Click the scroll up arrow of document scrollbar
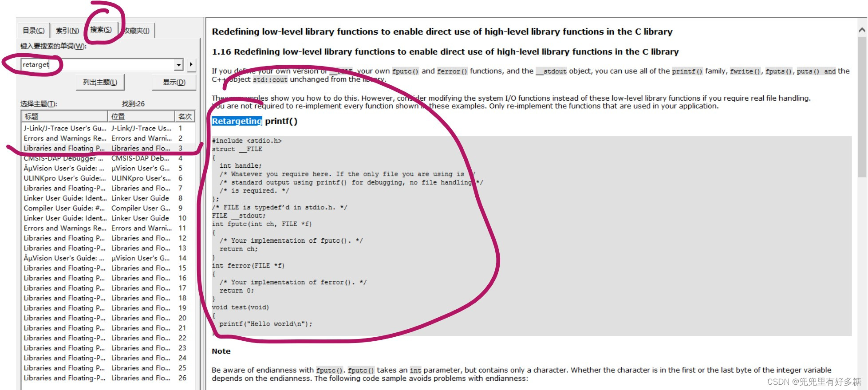Image resolution: width=868 pixels, height=390 pixels. [x=862, y=30]
